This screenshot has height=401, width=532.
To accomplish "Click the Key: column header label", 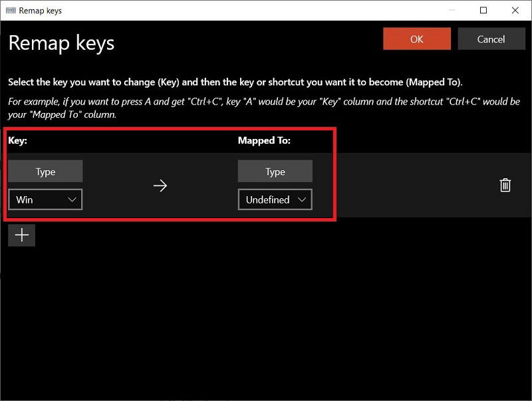I will [17, 140].
